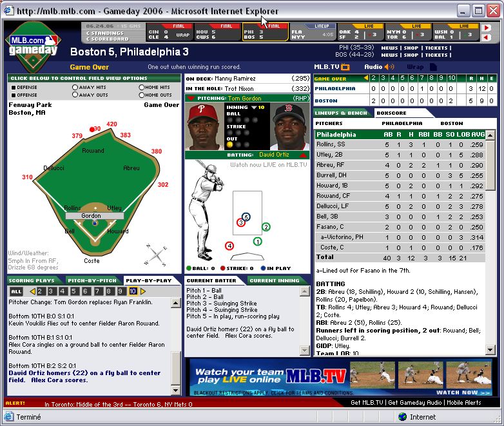Click the compass rose on field view
Screen dimensions: 504x426
tap(156, 255)
